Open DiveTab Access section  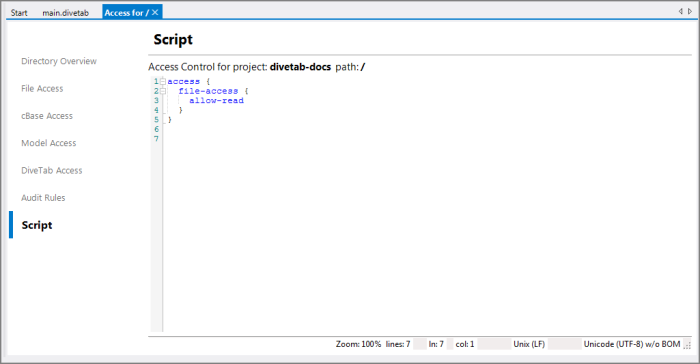[52, 170]
